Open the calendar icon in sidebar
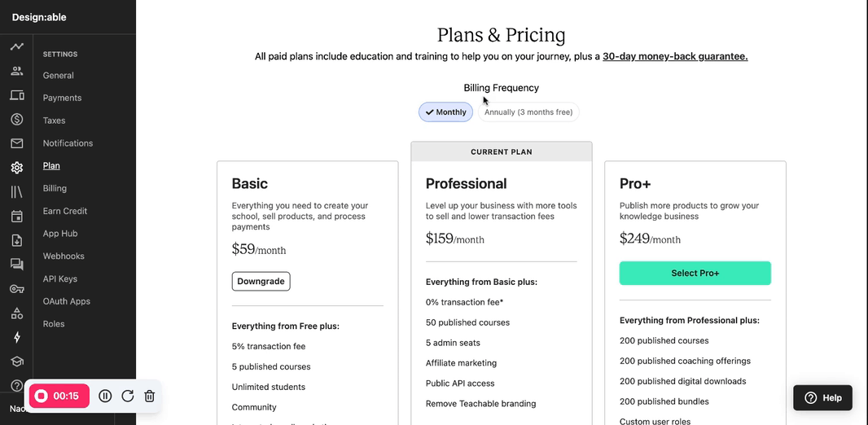This screenshot has width=868, height=425. click(16, 216)
